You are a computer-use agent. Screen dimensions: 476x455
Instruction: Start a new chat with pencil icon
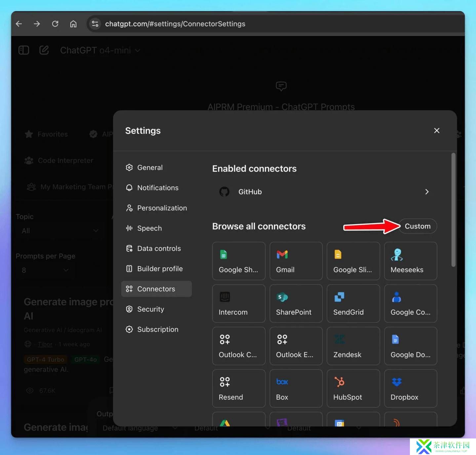tap(44, 50)
